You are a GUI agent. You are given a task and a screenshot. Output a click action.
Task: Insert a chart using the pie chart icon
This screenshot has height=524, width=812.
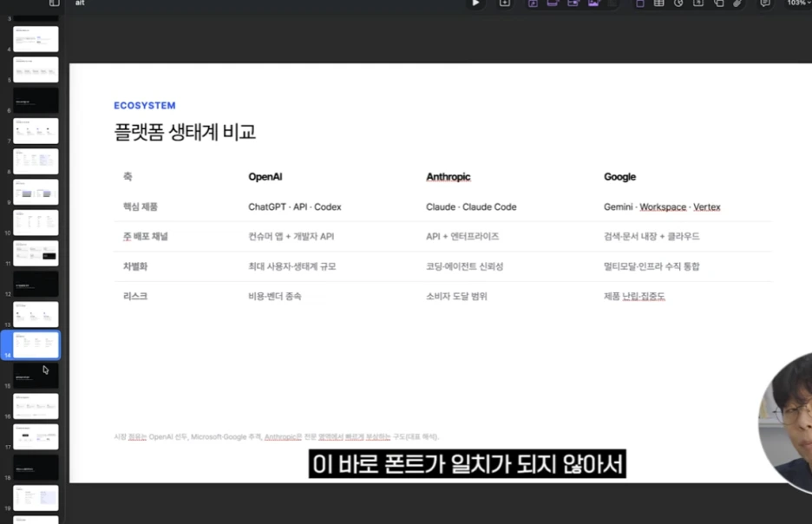coord(678,3)
